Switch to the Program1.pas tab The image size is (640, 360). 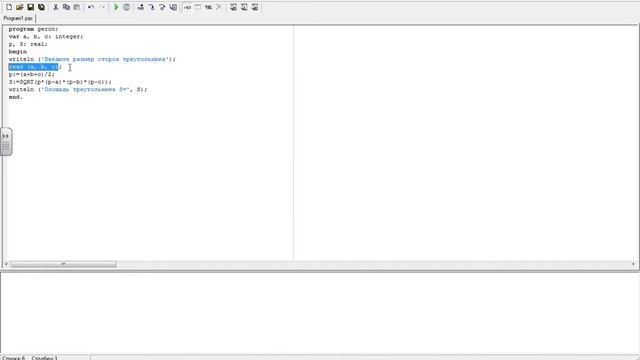[18, 18]
